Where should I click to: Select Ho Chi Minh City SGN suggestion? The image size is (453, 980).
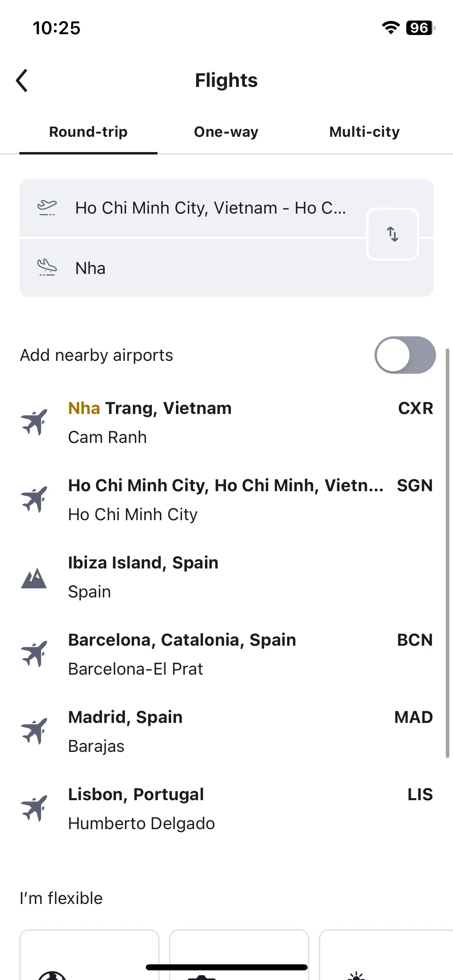point(226,500)
